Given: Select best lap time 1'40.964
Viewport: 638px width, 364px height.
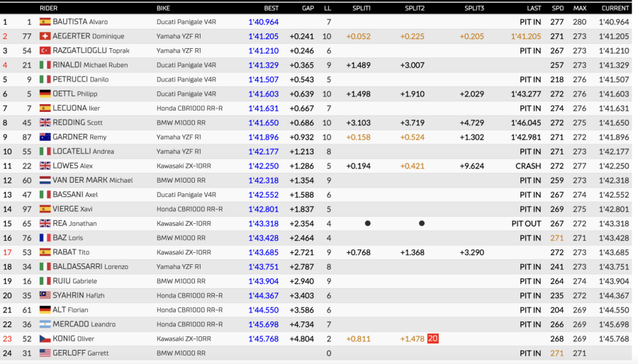Looking at the screenshot, I should tap(264, 22).
